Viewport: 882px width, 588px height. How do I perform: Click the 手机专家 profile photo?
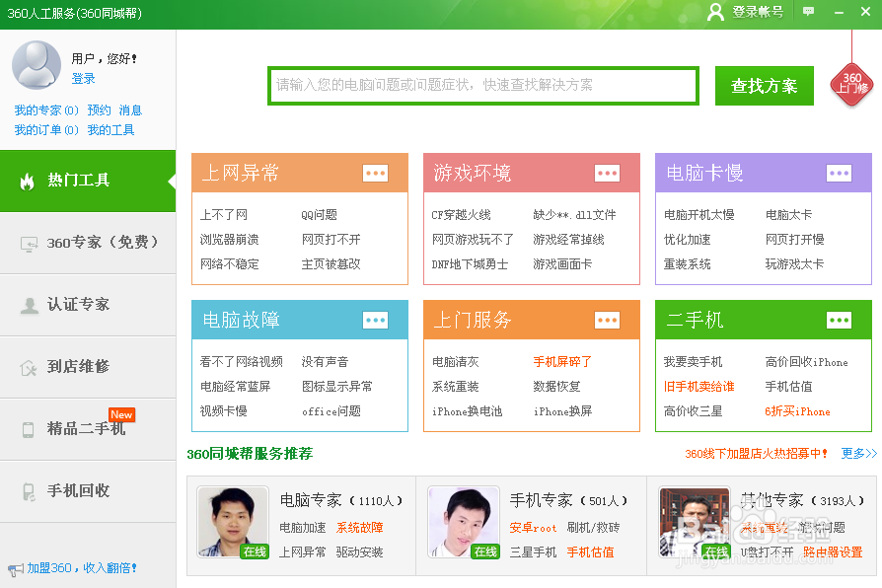coord(464,522)
